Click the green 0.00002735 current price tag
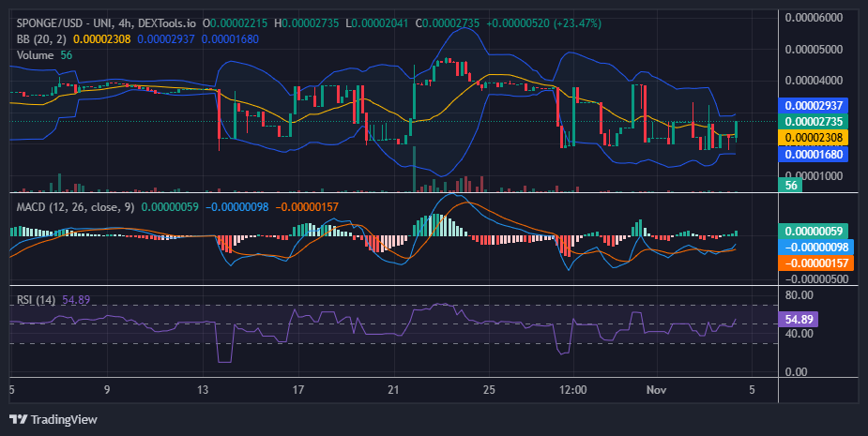The image size is (868, 436). click(814, 121)
